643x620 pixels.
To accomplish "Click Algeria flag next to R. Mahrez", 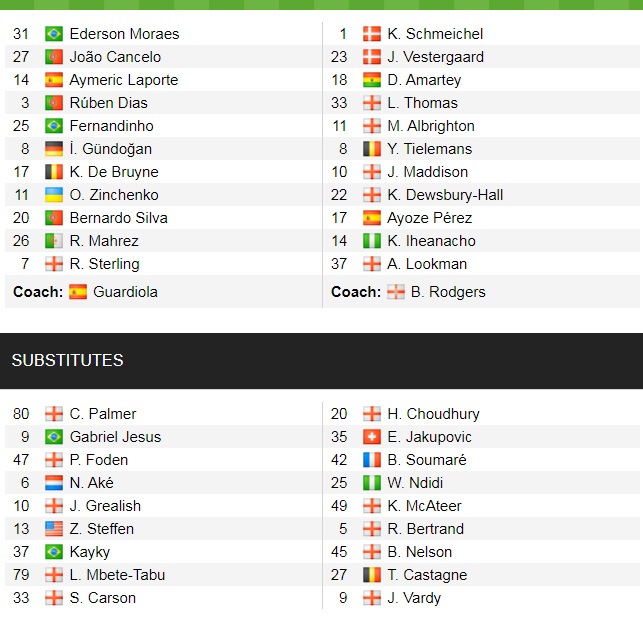I will coord(54,241).
